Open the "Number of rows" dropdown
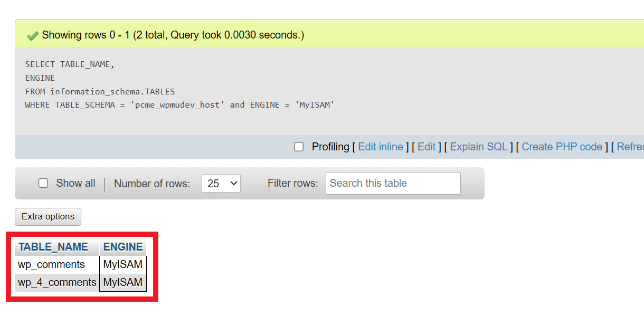The height and width of the screenshot is (316, 644). [x=221, y=183]
